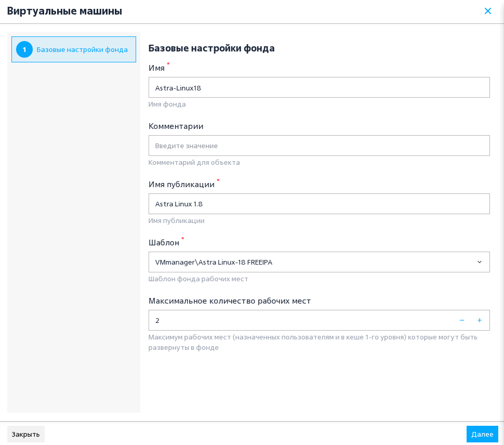504x445 pixels.
Task: Click the Базовые настройки фонда heading
Action: point(211,48)
